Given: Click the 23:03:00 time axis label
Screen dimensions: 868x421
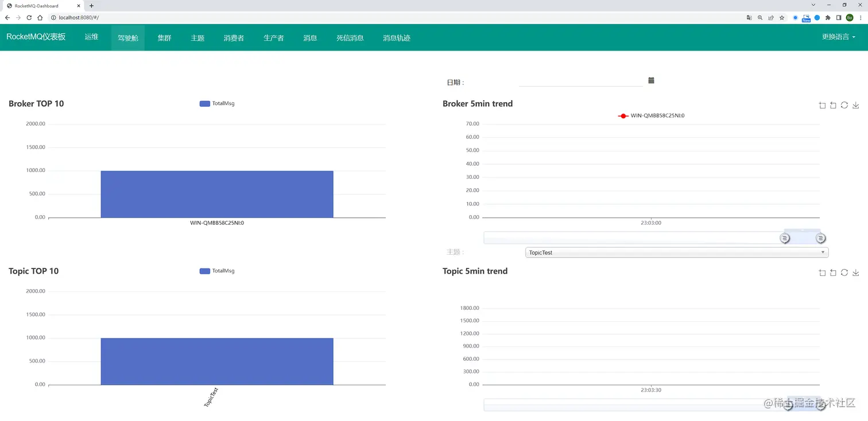Looking at the screenshot, I should point(651,223).
